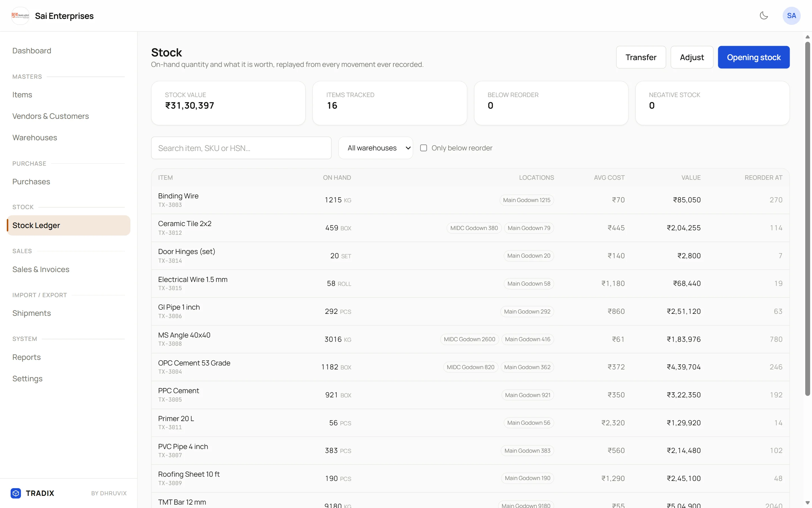The height and width of the screenshot is (508, 812).
Task: Click the Tradix cube logo icon
Action: pyautogui.click(x=16, y=493)
